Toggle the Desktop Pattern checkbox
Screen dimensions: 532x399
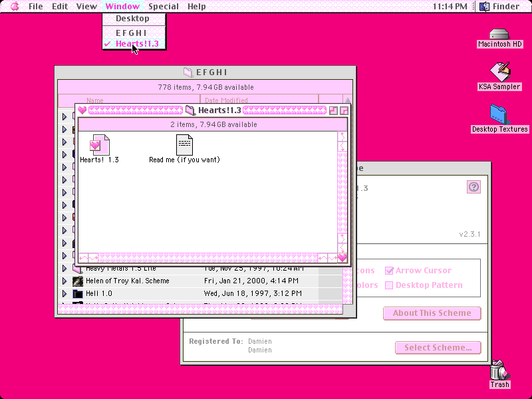[x=389, y=285]
